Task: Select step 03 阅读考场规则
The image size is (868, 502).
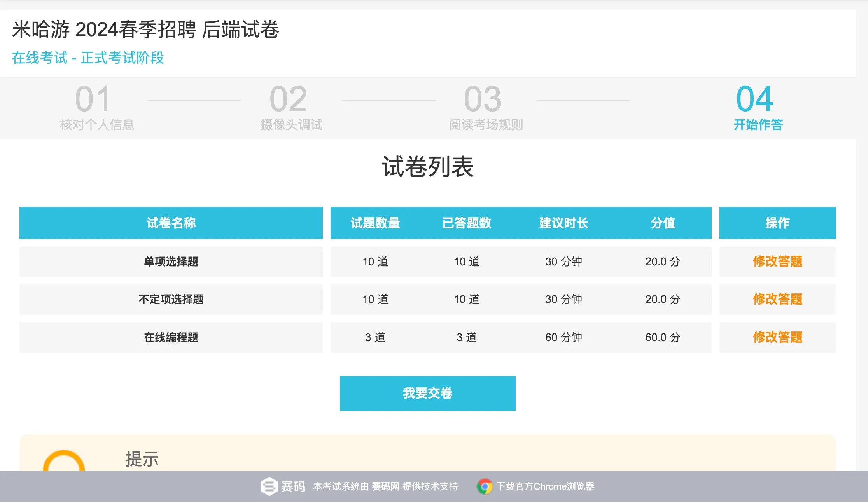Action: tap(486, 108)
